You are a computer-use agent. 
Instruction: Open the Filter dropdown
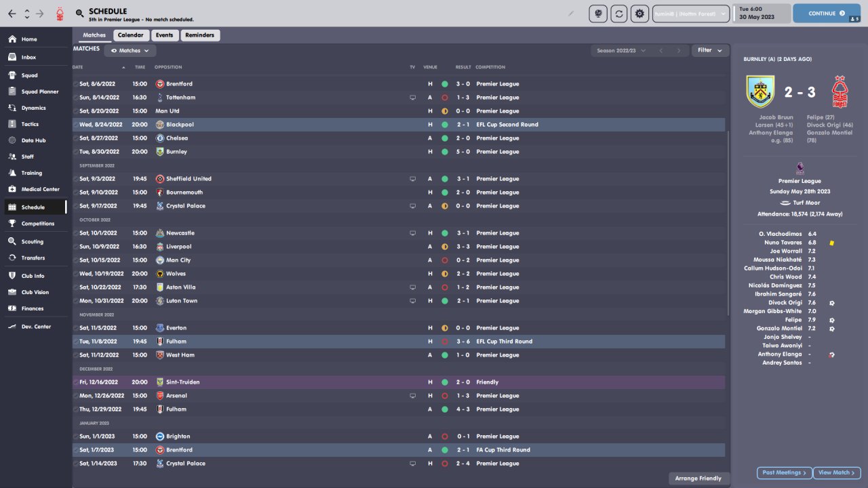tap(710, 50)
